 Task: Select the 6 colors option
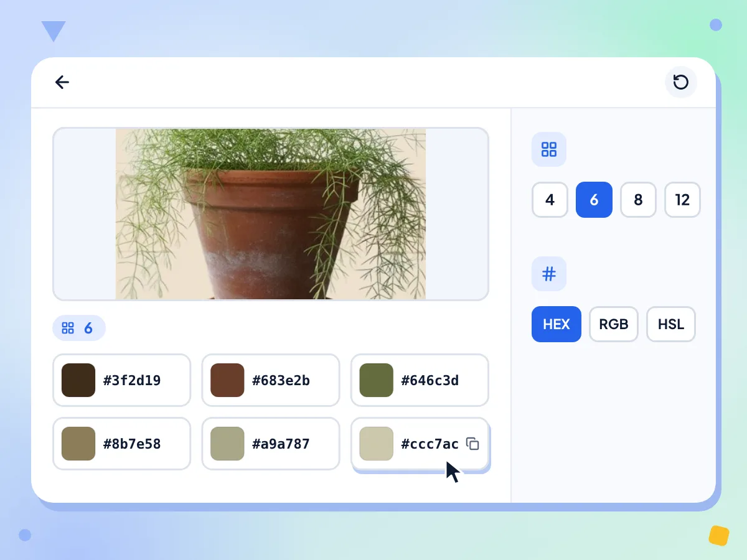(594, 200)
